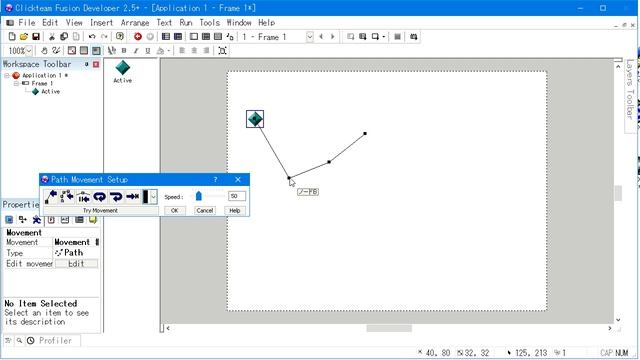Close the Workspace Toolbar with the red X

coord(96,64)
